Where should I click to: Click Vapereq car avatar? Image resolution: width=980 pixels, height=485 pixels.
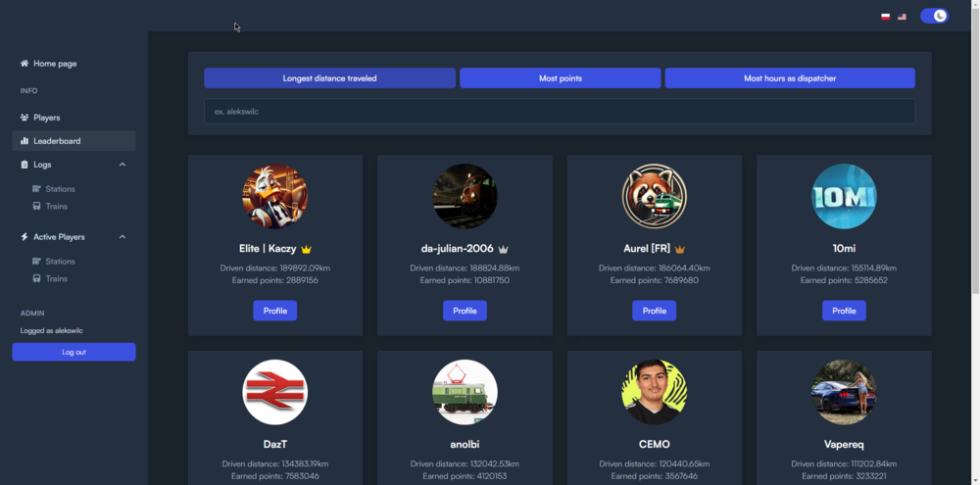pos(845,392)
